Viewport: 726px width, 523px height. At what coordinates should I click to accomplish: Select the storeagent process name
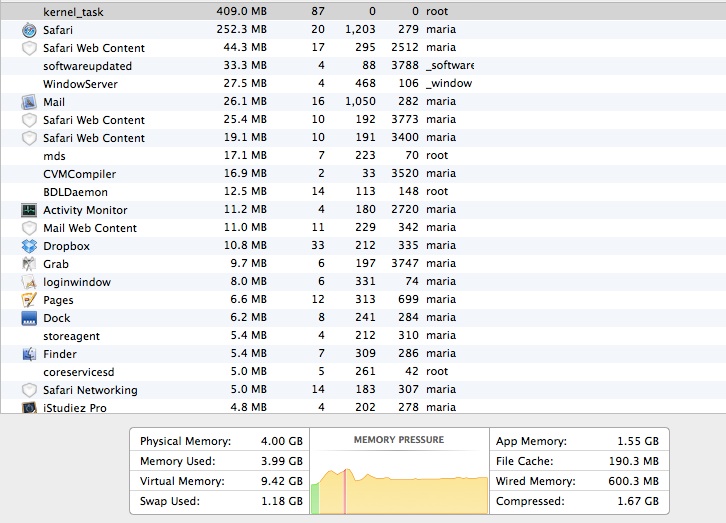pos(71,336)
